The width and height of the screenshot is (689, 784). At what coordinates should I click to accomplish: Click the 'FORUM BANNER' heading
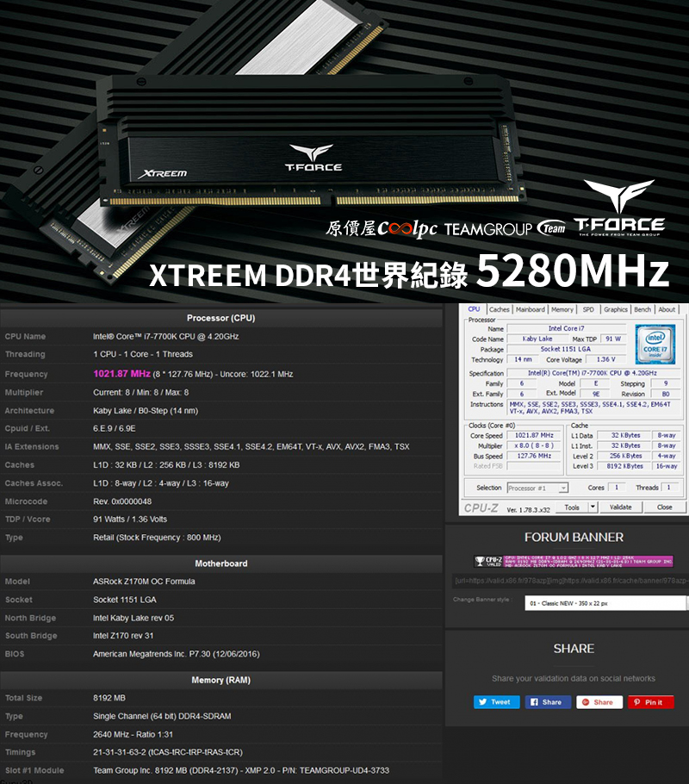point(574,537)
